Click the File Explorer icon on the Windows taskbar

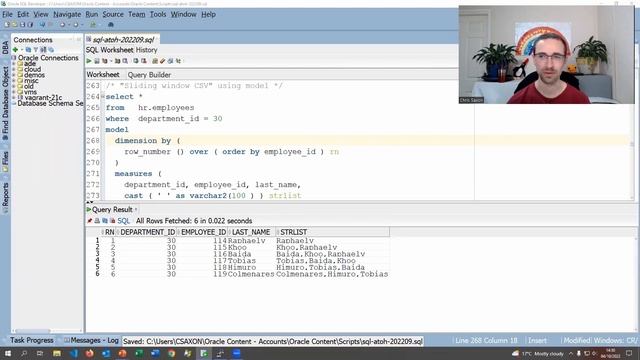click(57, 353)
